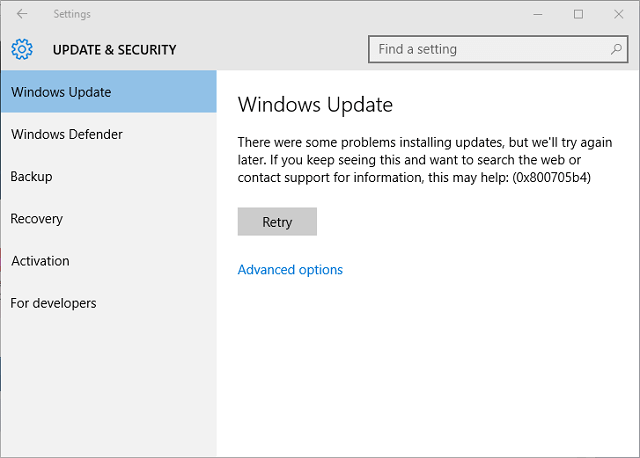640x458 pixels.
Task: Open the Advanced options link
Action: 290,270
